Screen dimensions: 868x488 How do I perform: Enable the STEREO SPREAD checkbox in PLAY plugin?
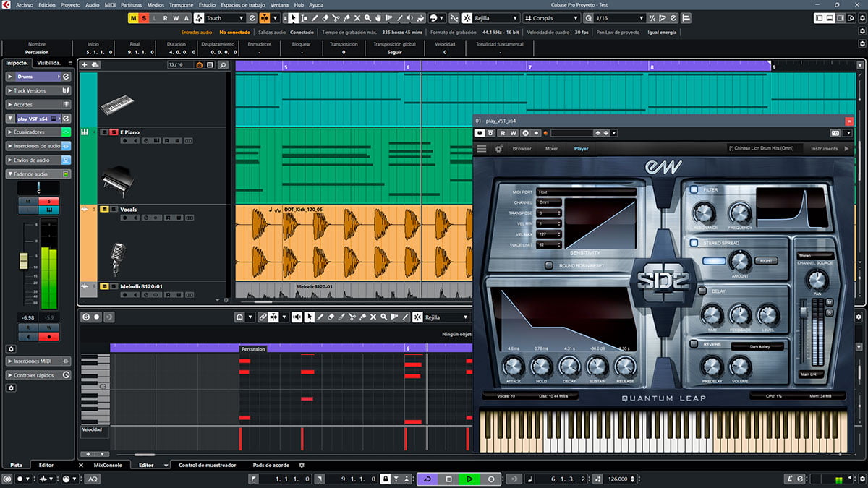pos(694,243)
